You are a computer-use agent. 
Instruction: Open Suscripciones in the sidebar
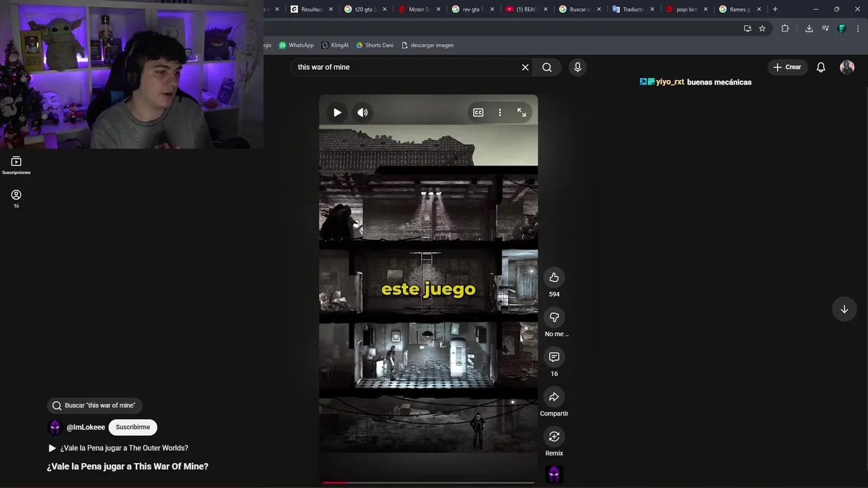click(16, 165)
